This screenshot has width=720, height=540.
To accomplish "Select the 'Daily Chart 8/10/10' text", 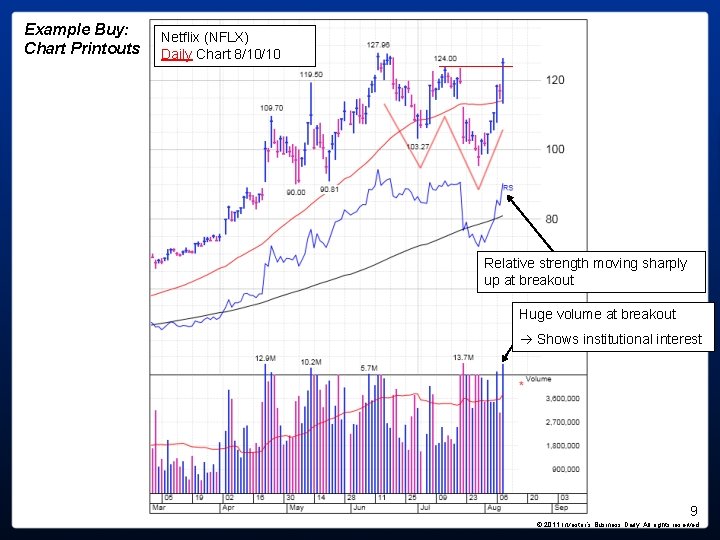I will coord(220,54).
